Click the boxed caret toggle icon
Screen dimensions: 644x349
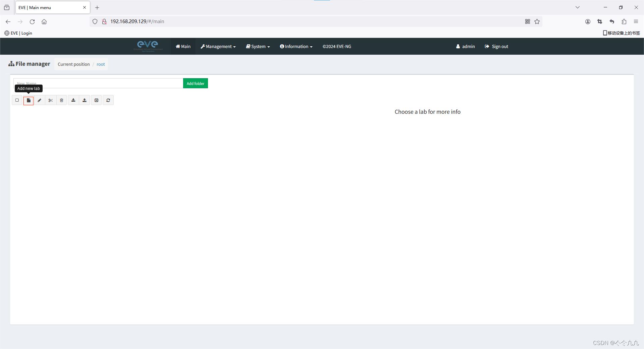coord(96,100)
